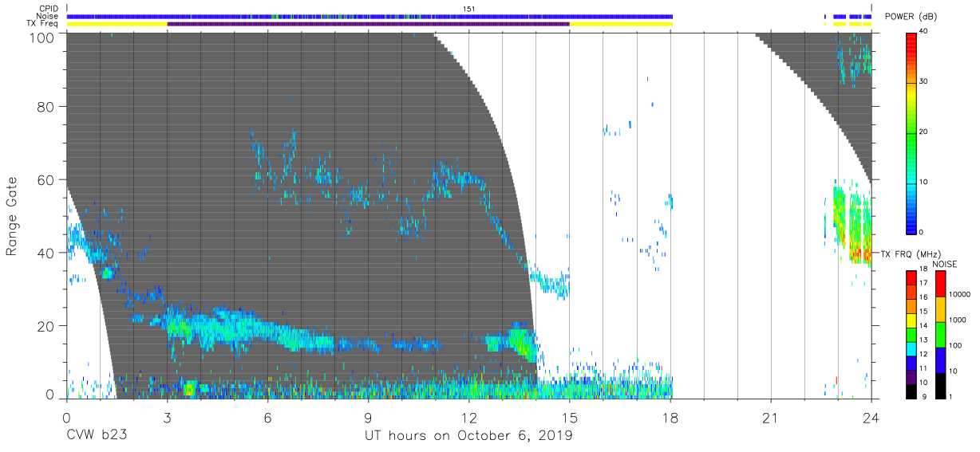
Task: Click the "40" label on the power scale
Action: (925, 32)
